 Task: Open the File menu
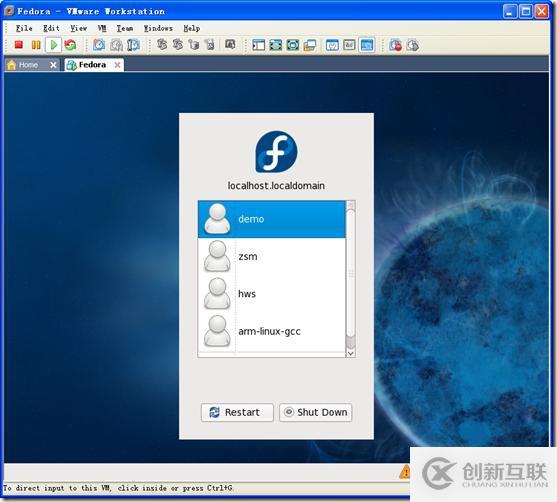click(x=24, y=28)
